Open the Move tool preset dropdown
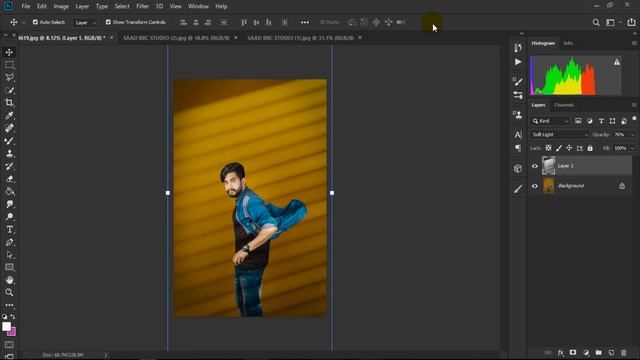640x360 pixels. [24, 22]
